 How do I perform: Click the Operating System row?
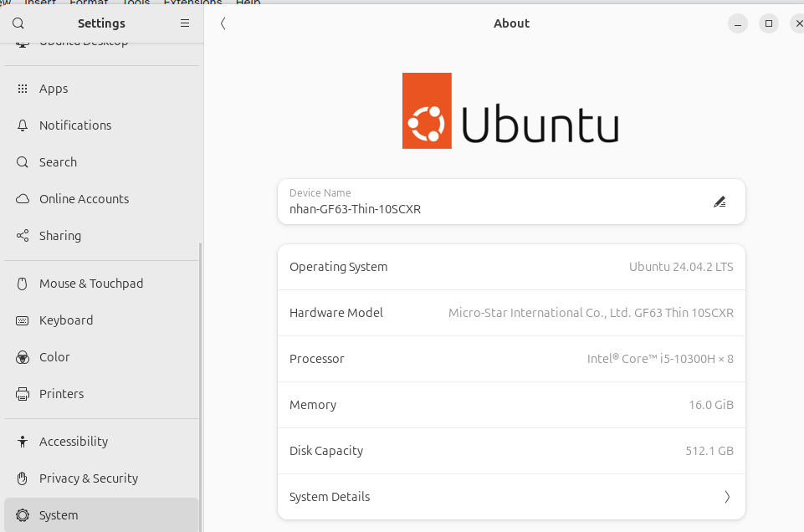511,267
